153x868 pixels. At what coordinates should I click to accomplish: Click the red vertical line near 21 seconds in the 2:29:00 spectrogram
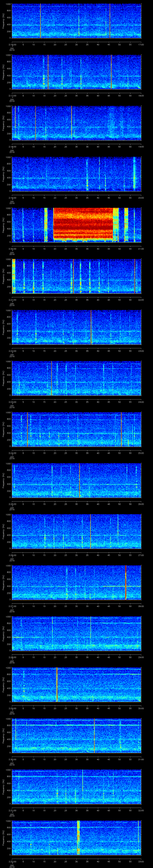57,685
